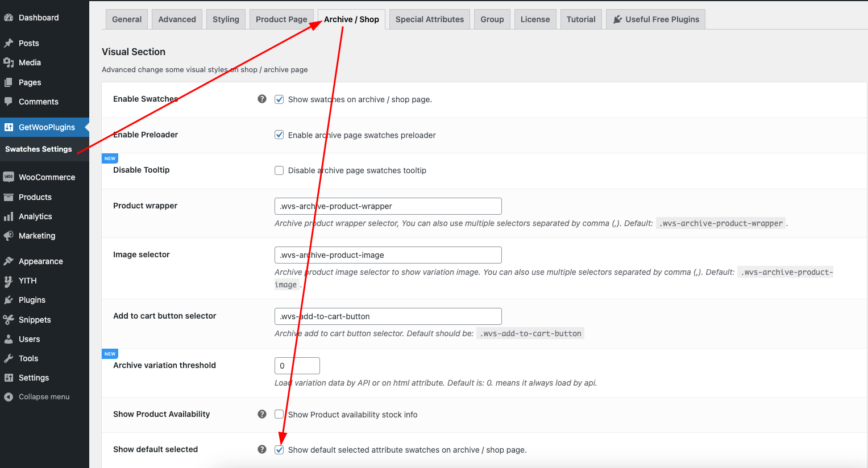Image resolution: width=868 pixels, height=468 pixels.
Task: Switch to the Group tab
Action: click(492, 19)
